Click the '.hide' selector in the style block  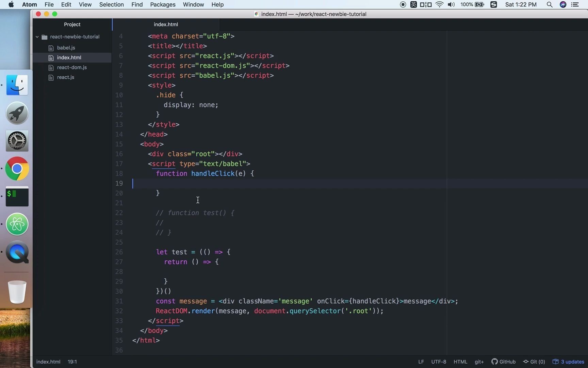click(166, 95)
